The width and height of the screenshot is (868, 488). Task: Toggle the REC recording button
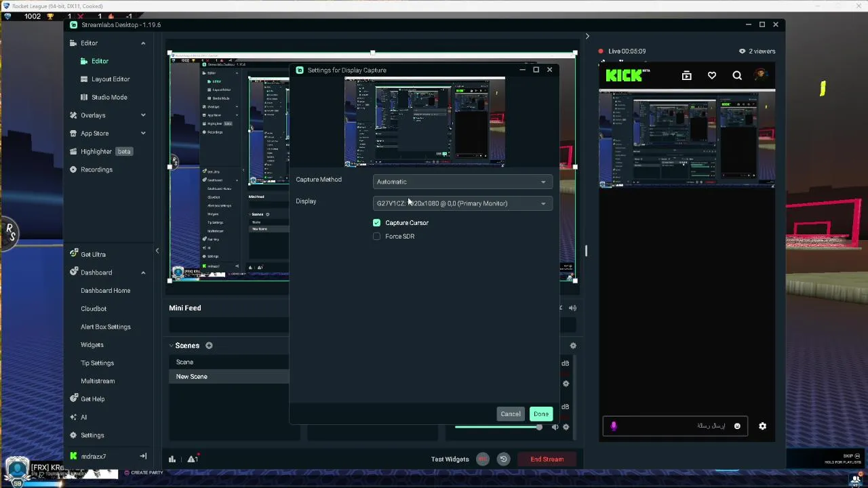pyautogui.click(x=482, y=459)
